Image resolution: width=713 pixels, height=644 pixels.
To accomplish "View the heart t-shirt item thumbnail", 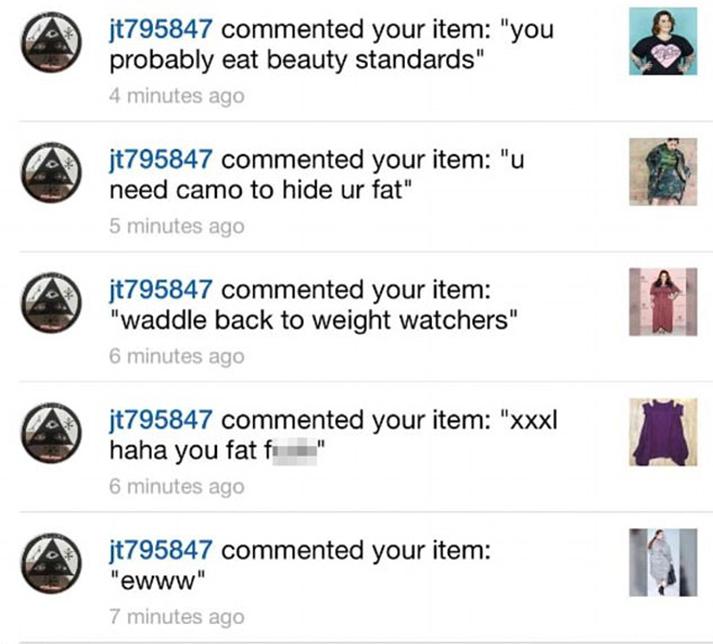I will pyautogui.click(x=663, y=41).
